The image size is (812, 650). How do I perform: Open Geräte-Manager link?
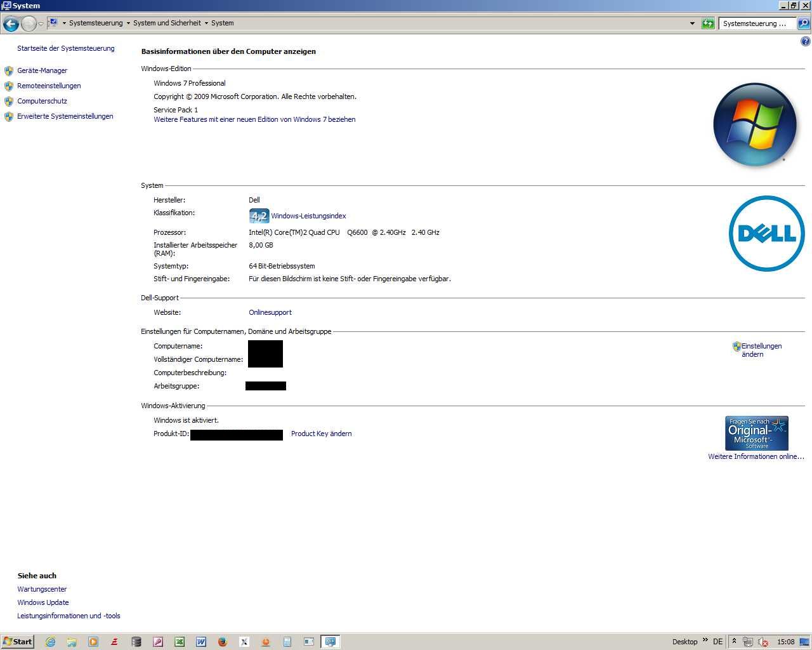click(x=42, y=70)
